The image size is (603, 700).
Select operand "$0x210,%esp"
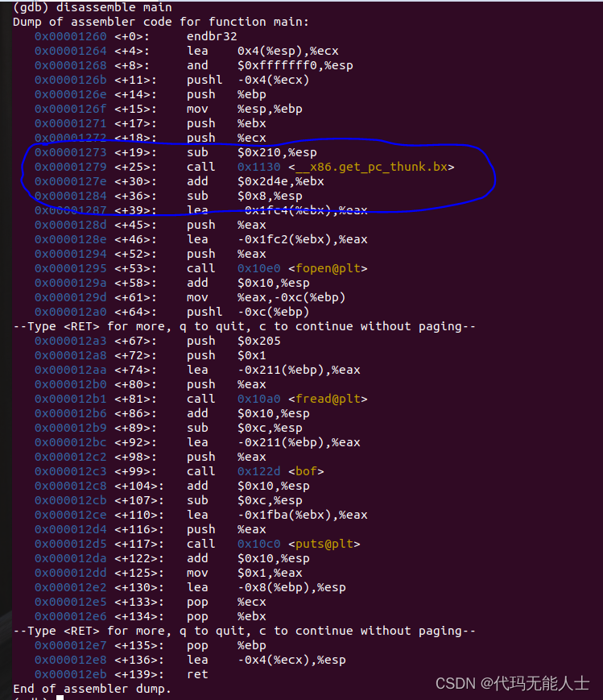click(x=277, y=152)
